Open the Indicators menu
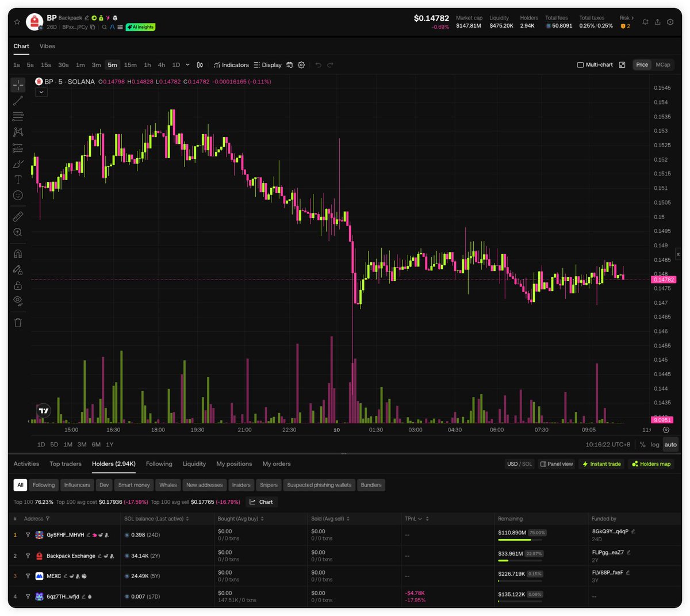 coord(232,65)
